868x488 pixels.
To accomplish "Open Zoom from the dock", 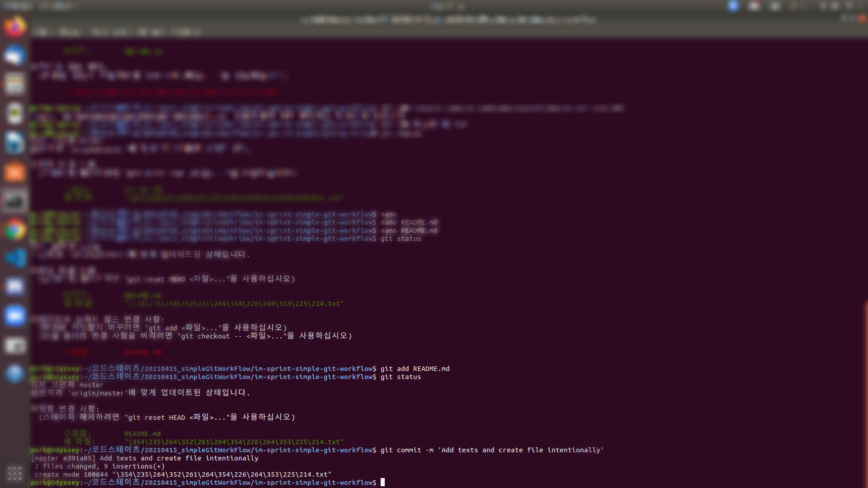I will 14,316.
